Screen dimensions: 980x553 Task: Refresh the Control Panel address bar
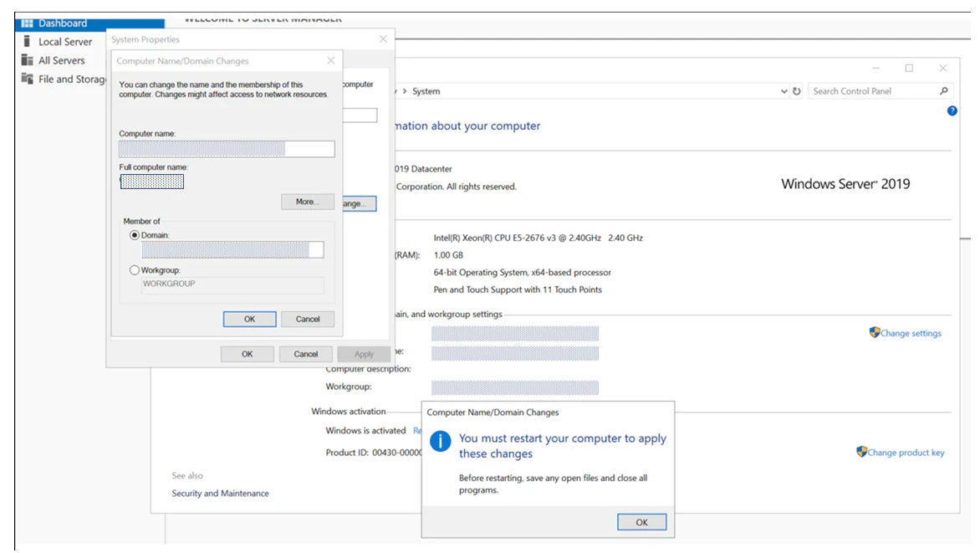[x=797, y=91]
